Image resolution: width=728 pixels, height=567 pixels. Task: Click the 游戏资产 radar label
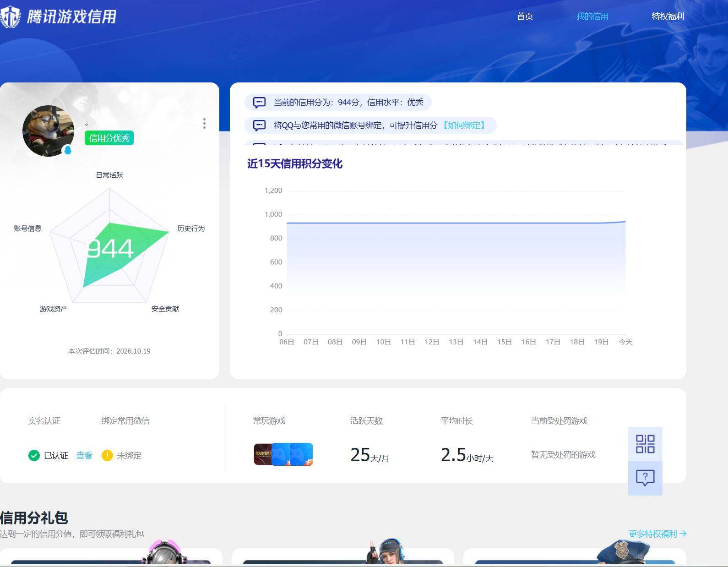tap(54, 309)
